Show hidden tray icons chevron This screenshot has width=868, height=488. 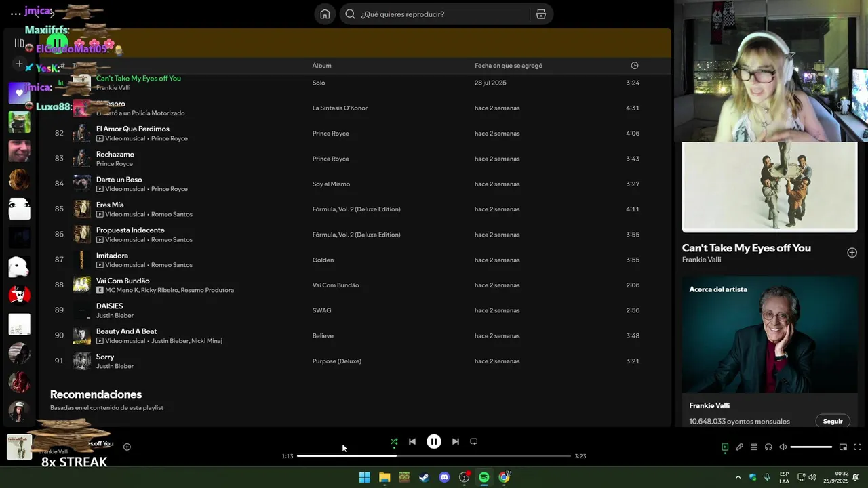point(738,477)
